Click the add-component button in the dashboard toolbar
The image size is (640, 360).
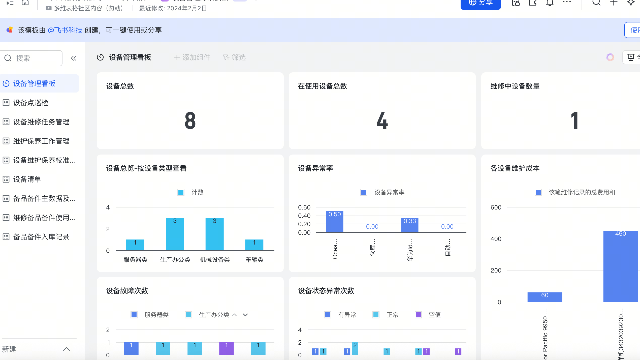192,57
